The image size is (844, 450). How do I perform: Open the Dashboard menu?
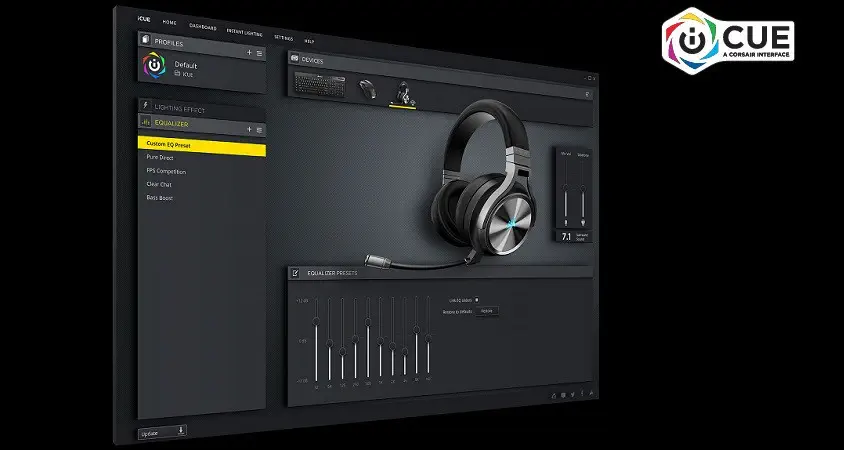(x=203, y=27)
